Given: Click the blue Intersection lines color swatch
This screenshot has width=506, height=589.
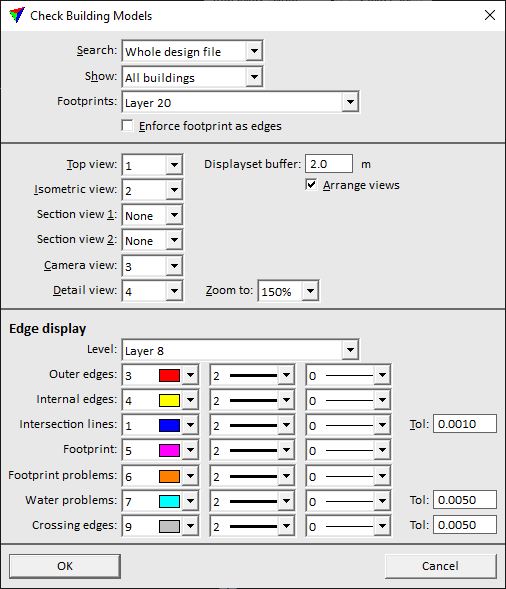Looking at the screenshot, I should click(x=169, y=425).
